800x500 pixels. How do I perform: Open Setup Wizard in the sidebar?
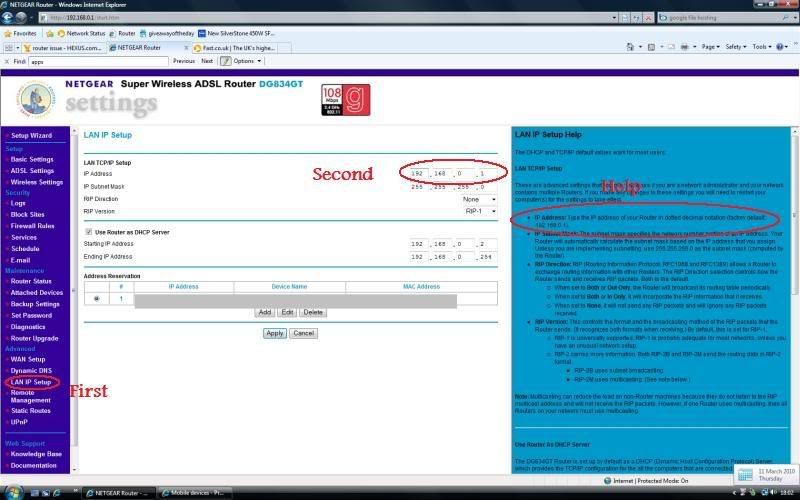pyautogui.click(x=31, y=136)
